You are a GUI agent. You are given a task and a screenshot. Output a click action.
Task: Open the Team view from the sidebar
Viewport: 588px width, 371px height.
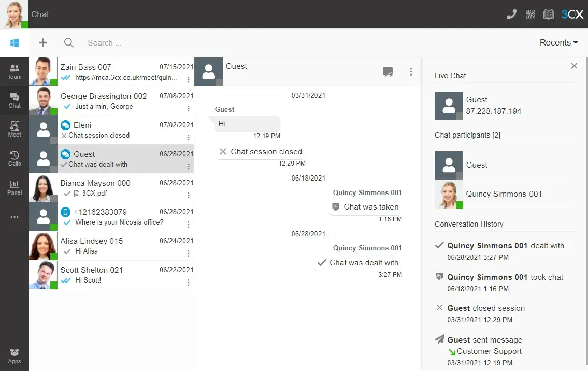click(14, 71)
